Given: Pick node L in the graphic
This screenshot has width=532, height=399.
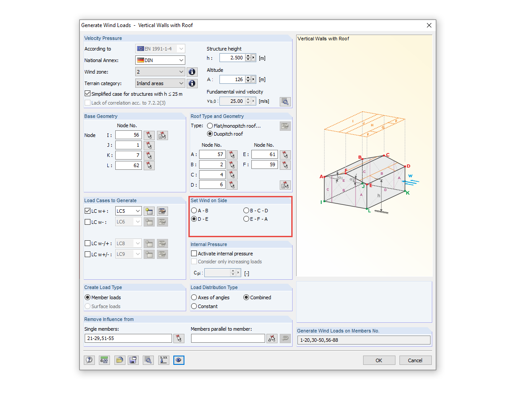Looking at the screenshot, I should click(149, 165).
